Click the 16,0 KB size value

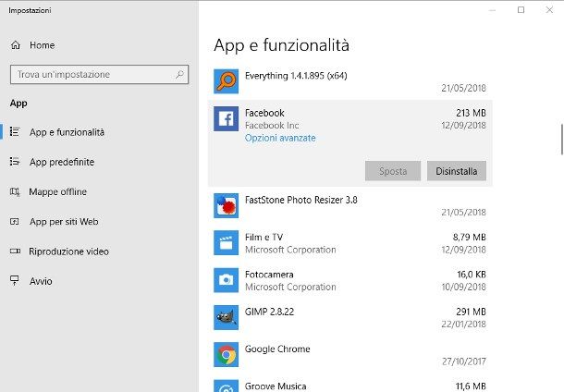pos(472,275)
